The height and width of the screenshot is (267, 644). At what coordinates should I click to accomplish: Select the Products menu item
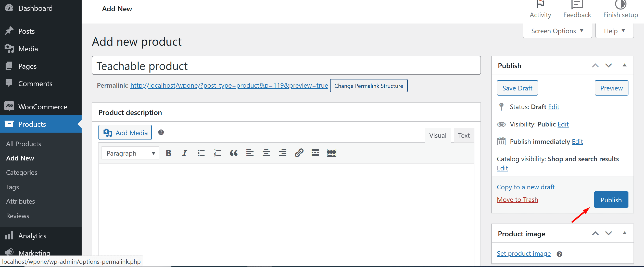click(41, 124)
